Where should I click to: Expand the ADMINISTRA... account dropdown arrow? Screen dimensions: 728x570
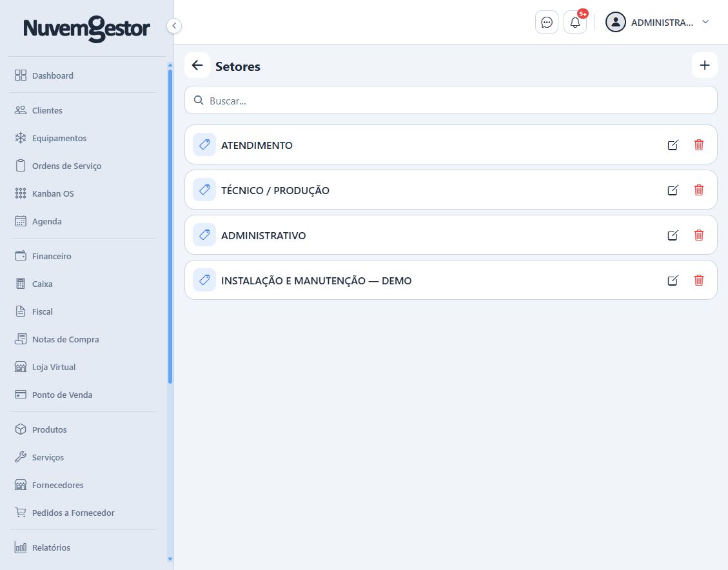coord(705,22)
